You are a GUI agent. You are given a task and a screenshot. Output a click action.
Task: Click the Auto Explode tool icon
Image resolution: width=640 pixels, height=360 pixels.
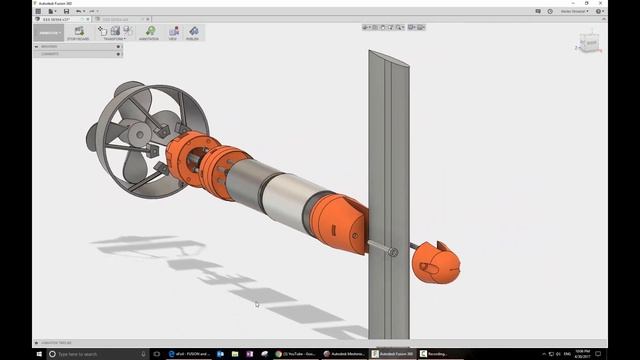115,31
